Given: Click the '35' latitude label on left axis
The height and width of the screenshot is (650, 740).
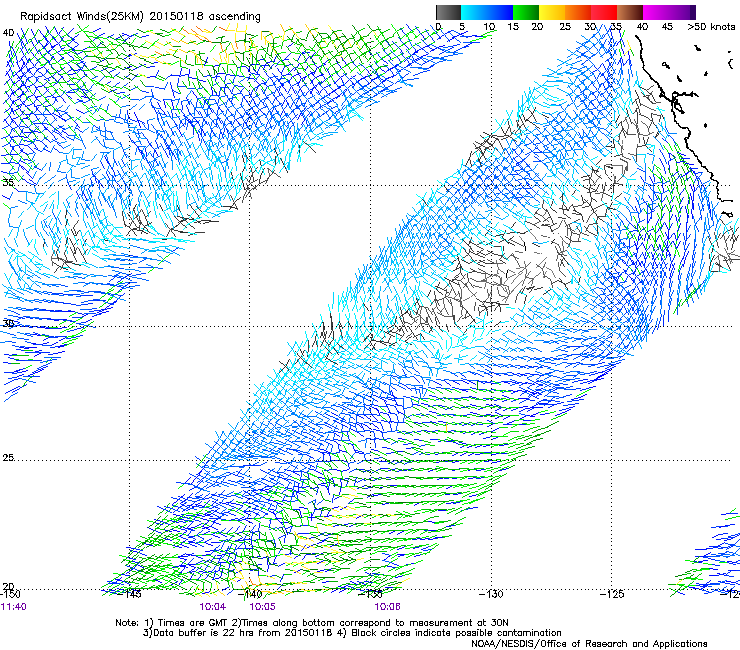Looking at the screenshot, I should (x=8, y=182).
